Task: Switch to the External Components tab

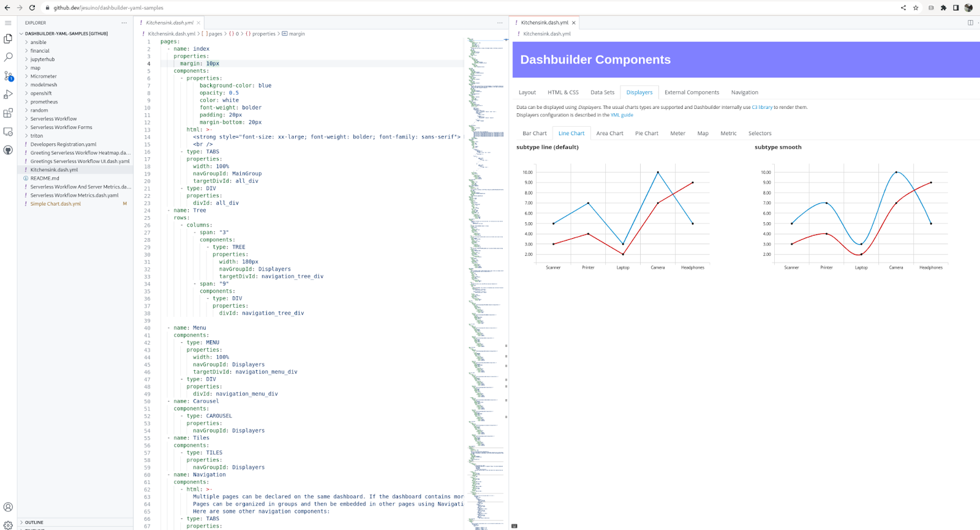Action: (692, 92)
